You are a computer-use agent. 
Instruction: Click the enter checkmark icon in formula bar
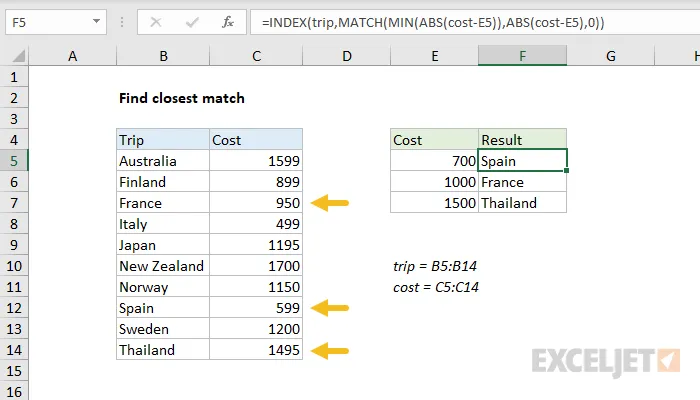coord(190,20)
